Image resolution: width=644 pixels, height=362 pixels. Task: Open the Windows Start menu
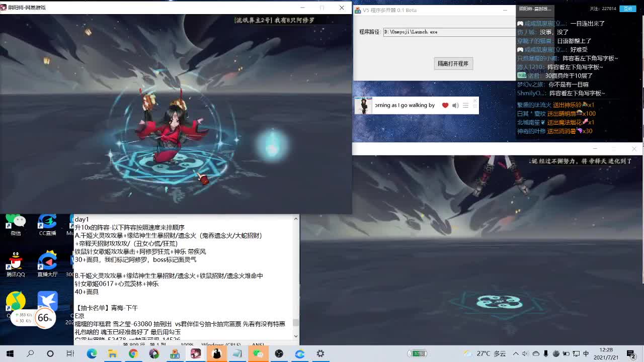click(10, 353)
